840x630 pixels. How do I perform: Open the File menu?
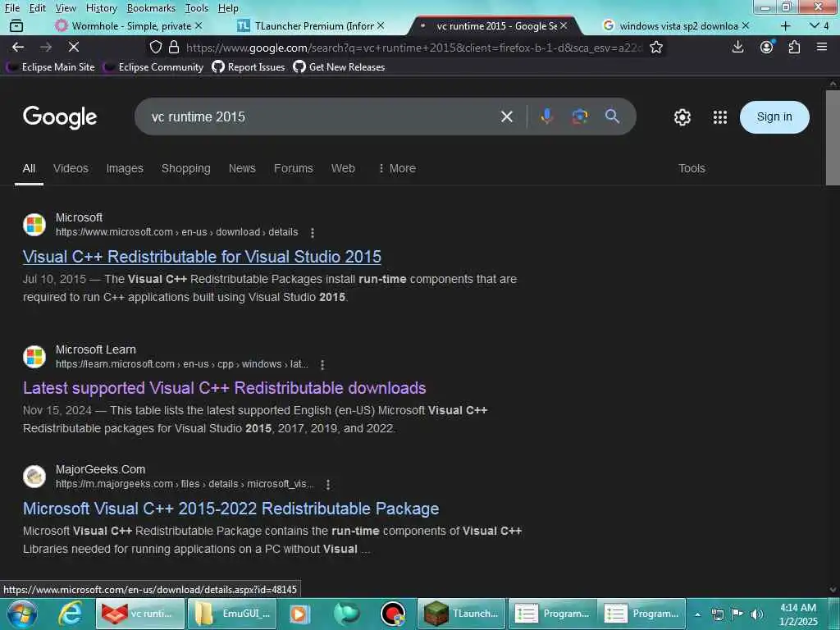(x=11, y=8)
